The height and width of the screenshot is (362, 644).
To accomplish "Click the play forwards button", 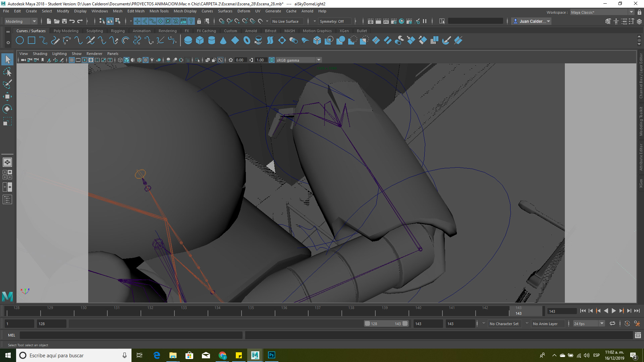I will pyautogui.click(x=614, y=311).
